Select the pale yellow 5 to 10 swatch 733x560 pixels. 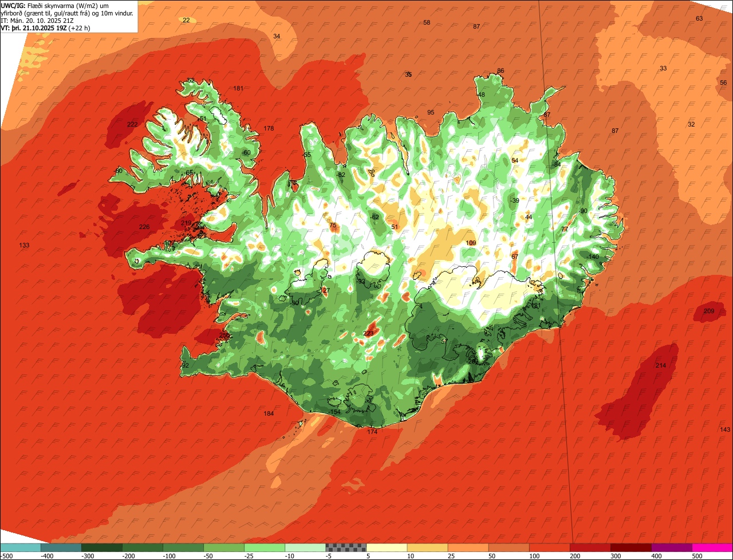(386, 547)
